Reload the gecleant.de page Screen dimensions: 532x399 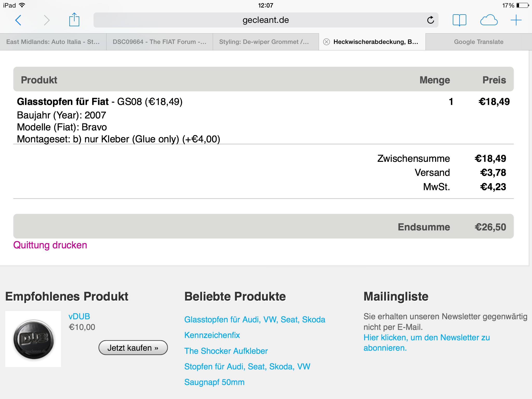tap(430, 20)
